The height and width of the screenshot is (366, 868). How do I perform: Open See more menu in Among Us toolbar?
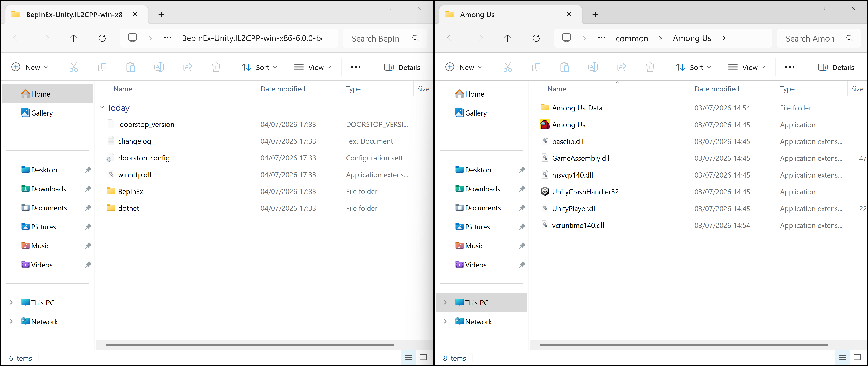[x=790, y=67]
